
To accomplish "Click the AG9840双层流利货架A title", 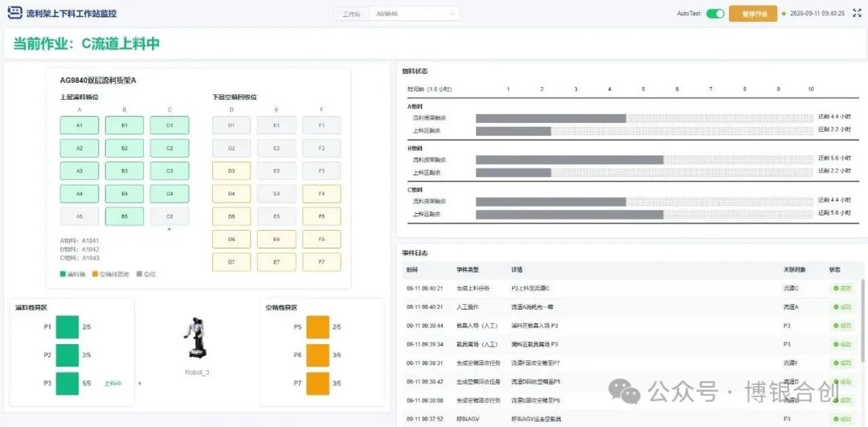I will pos(98,81).
